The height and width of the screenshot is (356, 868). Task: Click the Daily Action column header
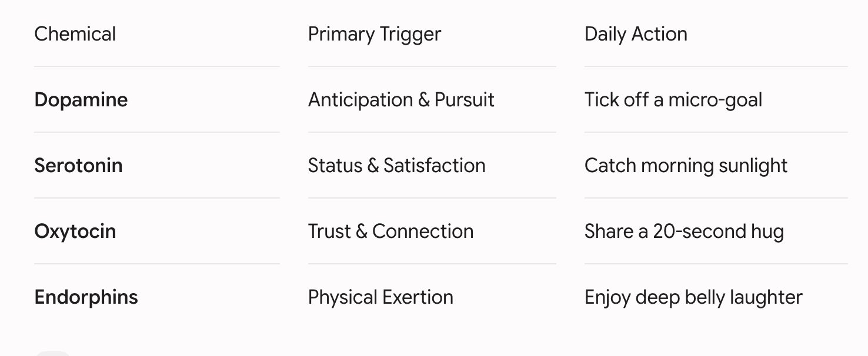[636, 34]
